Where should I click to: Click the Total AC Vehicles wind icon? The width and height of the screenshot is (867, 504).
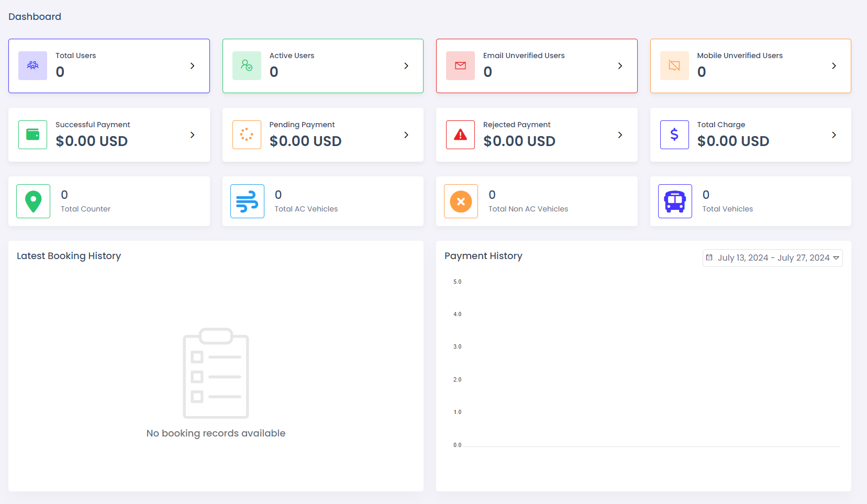(x=247, y=201)
